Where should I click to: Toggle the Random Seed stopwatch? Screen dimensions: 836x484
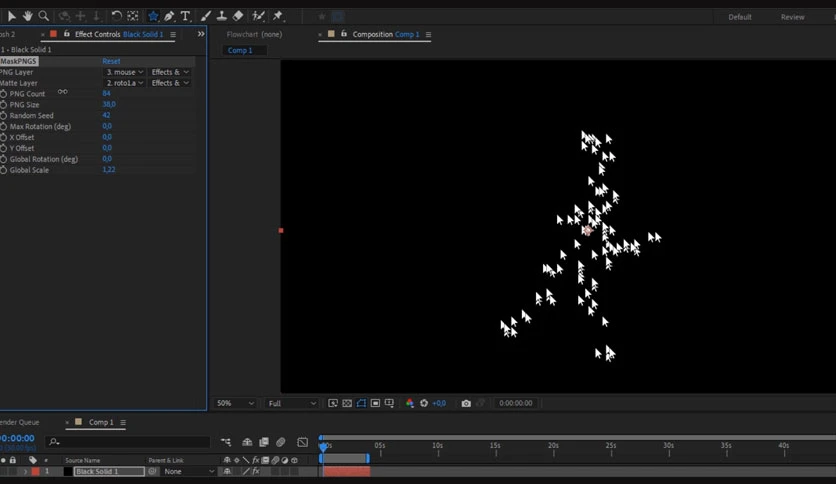point(4,116)
